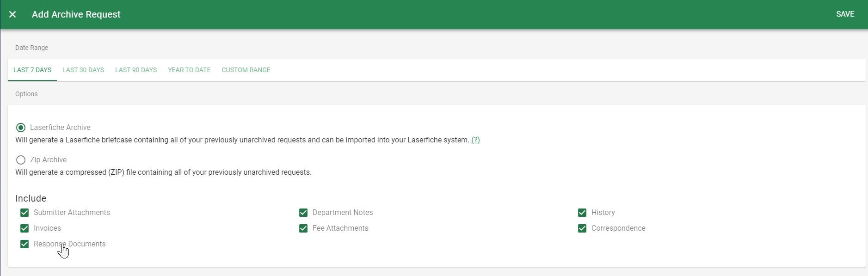
Task: Select the LAST 7 DAYS tab
Action: tap(32, 70)
